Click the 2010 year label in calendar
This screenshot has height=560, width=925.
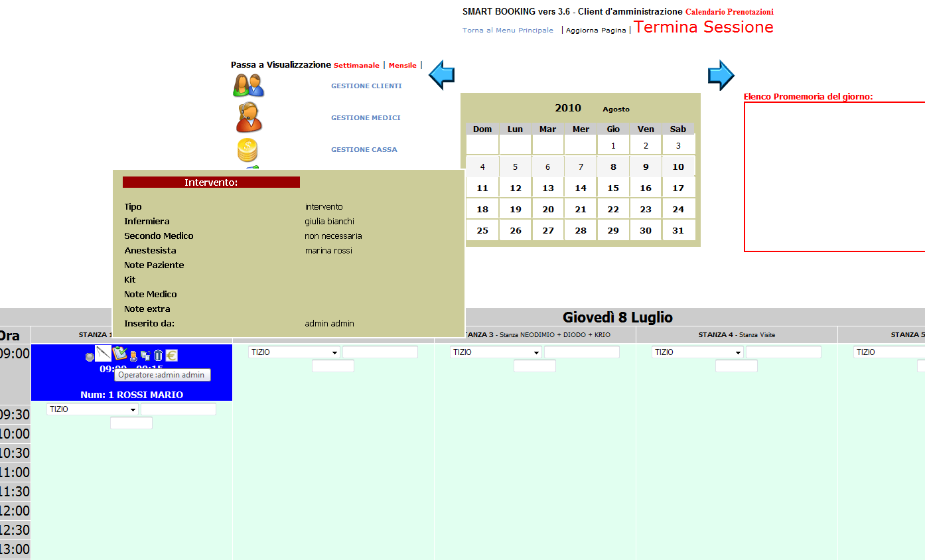(x=568, y=108)
